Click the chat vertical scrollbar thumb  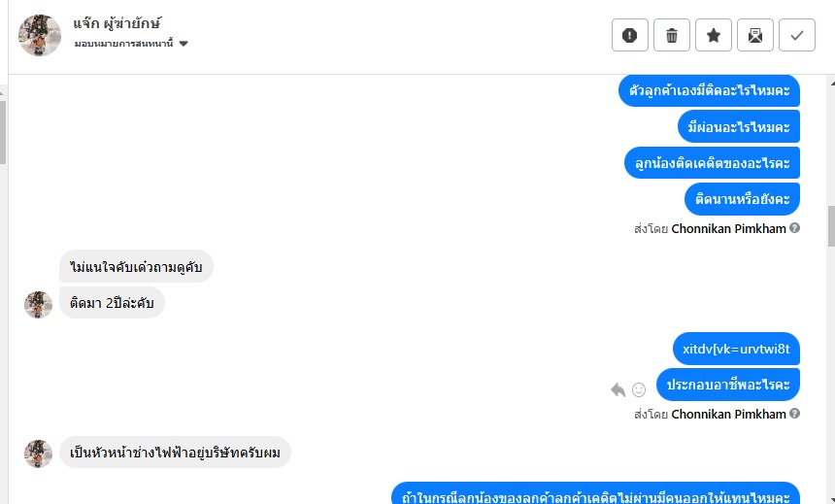pyautogui.click(x=831, y=226)
